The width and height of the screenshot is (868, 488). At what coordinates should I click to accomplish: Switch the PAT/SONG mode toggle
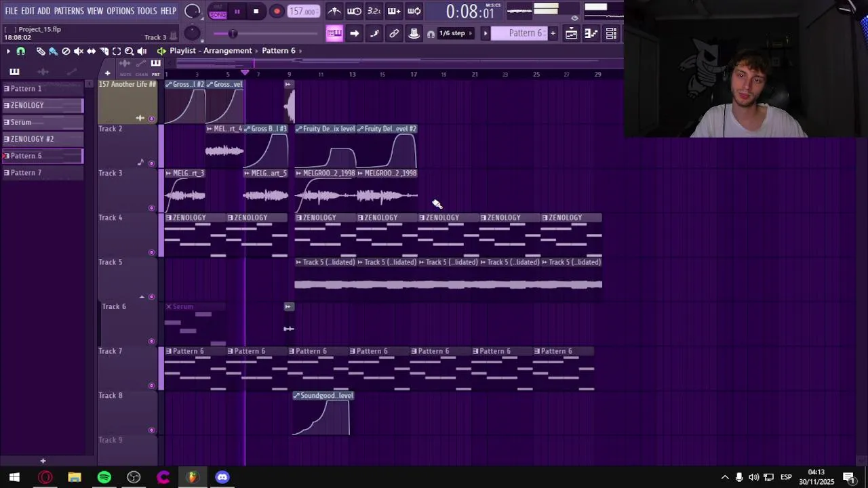[x=218, y=12]
